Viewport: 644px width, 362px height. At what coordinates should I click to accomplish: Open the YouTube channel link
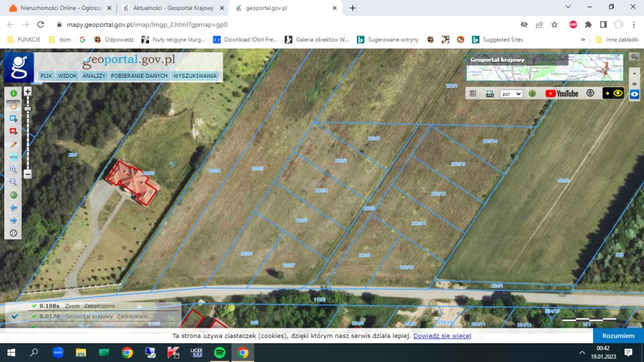[x=561, y=94]
